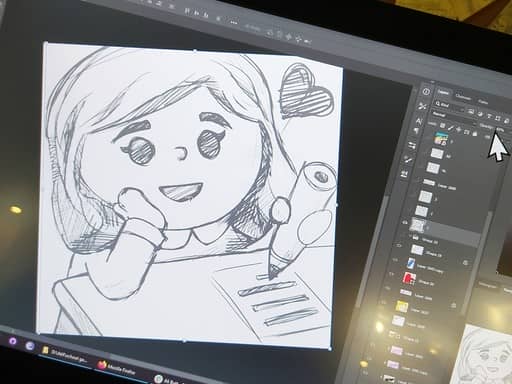Toggle visibility of the blue thumbnail layer

(395, 260)
